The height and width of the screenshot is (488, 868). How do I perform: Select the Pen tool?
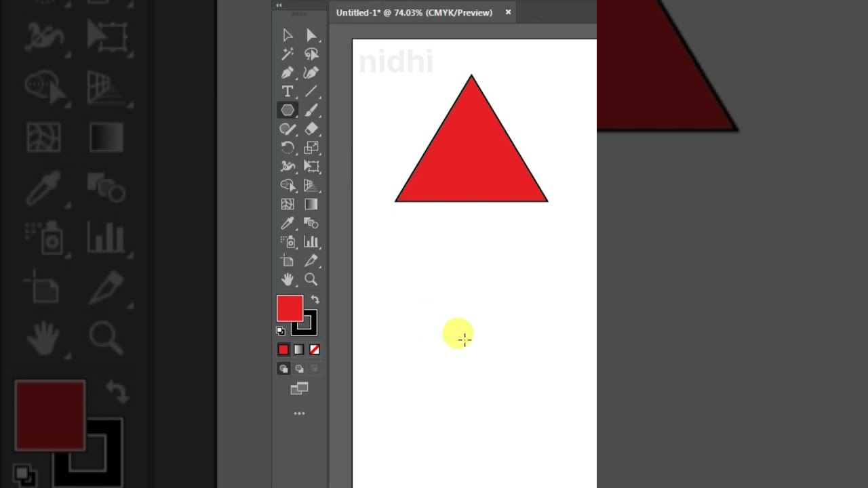(288, 73)
